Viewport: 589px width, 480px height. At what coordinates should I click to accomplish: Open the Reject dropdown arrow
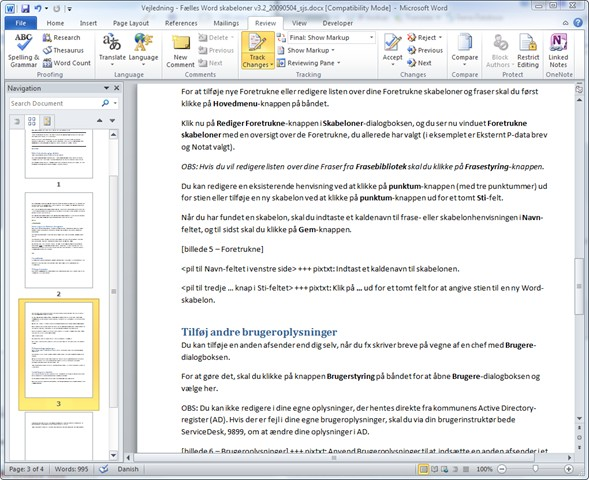440,38
